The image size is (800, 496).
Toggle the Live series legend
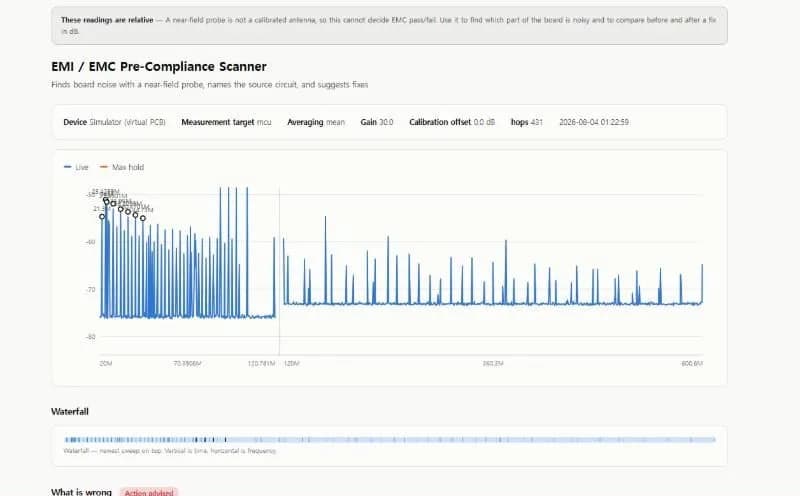coord(76,167)
